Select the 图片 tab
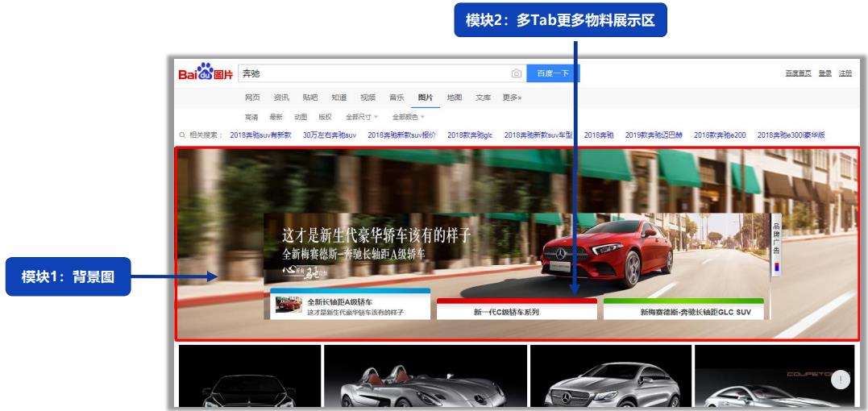 click(x=426, y=98)
